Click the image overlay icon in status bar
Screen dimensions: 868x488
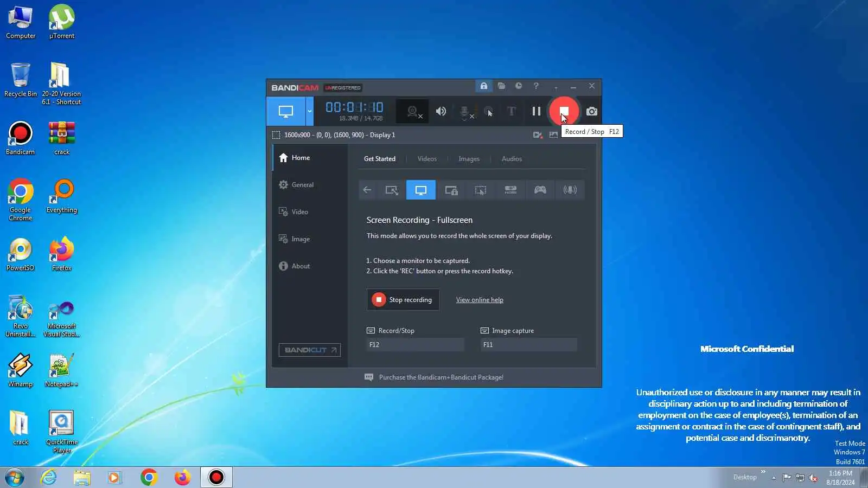click(553, 135)
